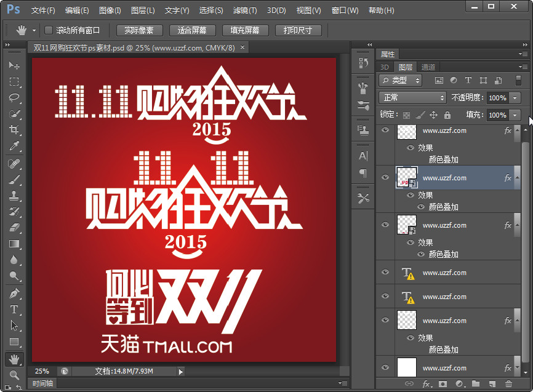The image size is (533, 392).
Task: Toggle visibility of the bottom white thumbnail layer
Action: [385, 367]
